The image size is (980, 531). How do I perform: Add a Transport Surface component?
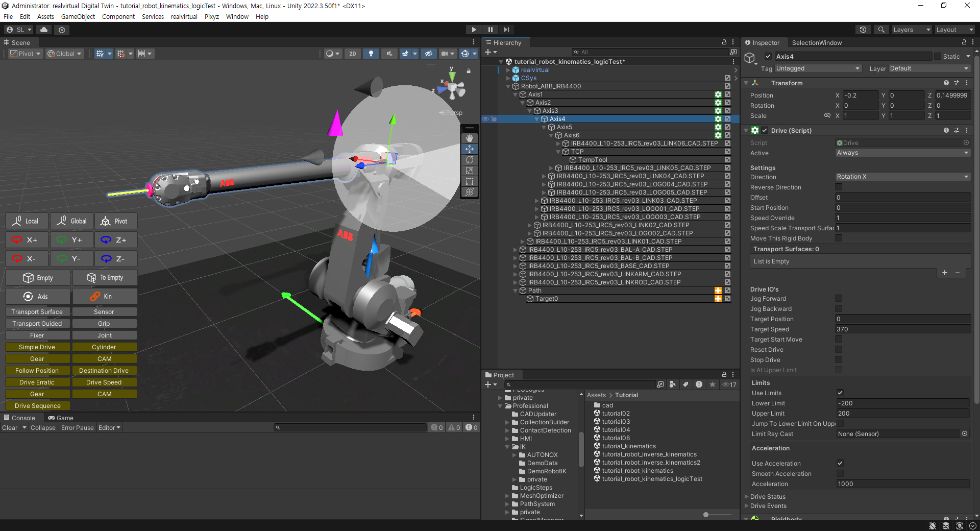tap(37, 312)
